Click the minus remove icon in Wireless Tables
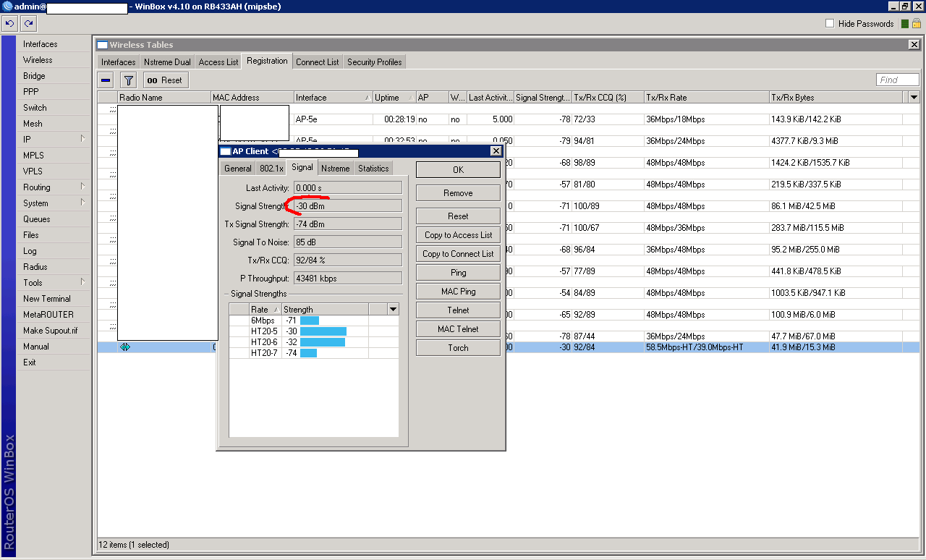Viewport: 926px width, 560px height. (106, 80)
